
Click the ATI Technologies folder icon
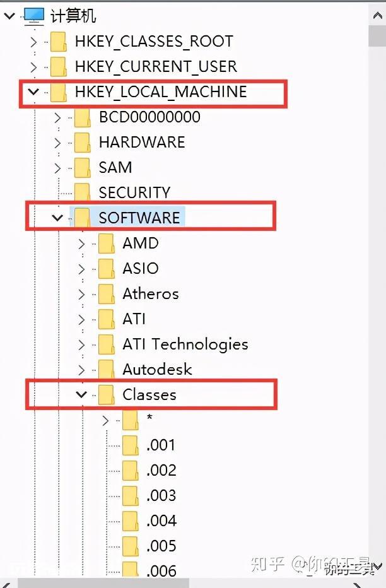pos(107,344)
